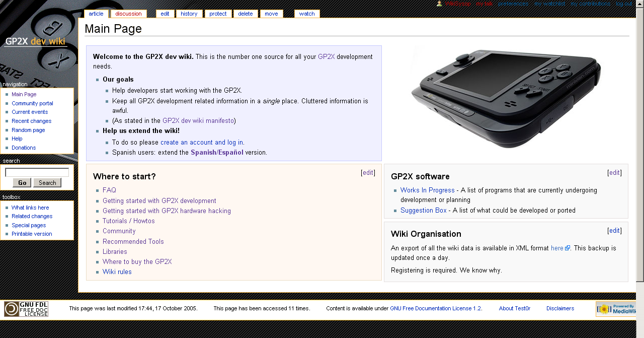The width and height of the screenshot is (644, 338).
Task: Open preferences in the top bar
Action: click(513, 4)
